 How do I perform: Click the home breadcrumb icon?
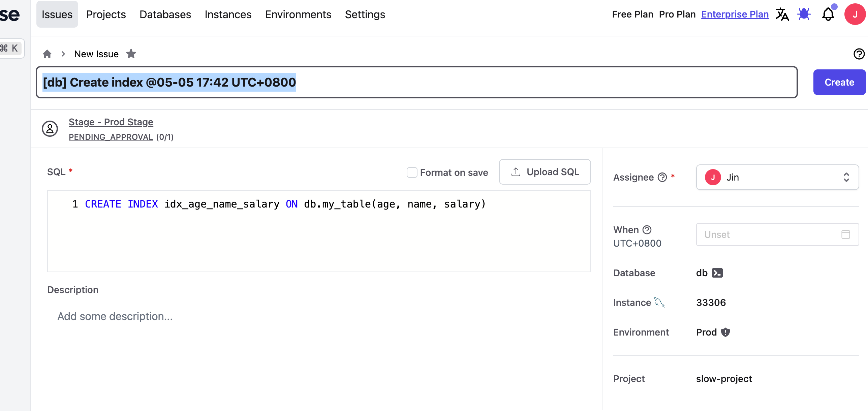(x=47, y=54)
